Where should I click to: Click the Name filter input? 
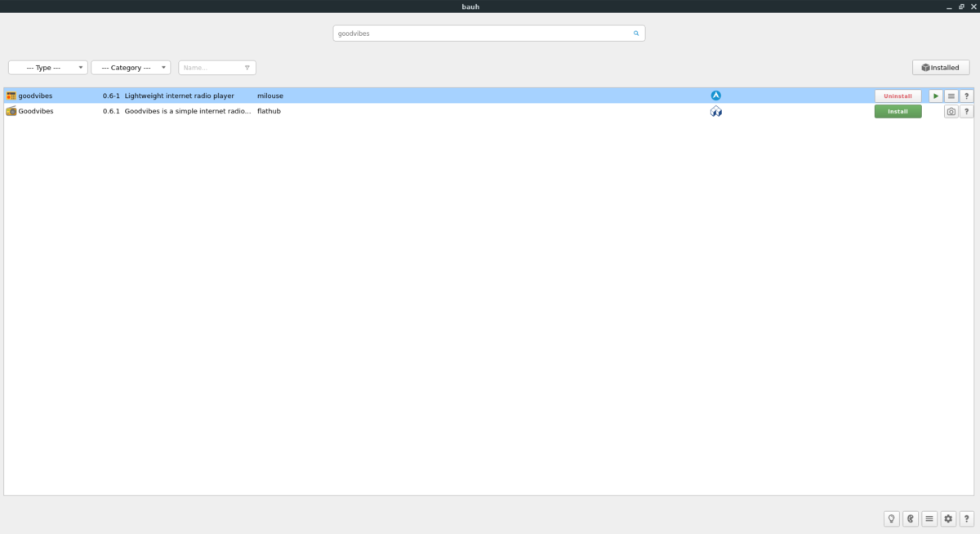click(x=217, y=68)
